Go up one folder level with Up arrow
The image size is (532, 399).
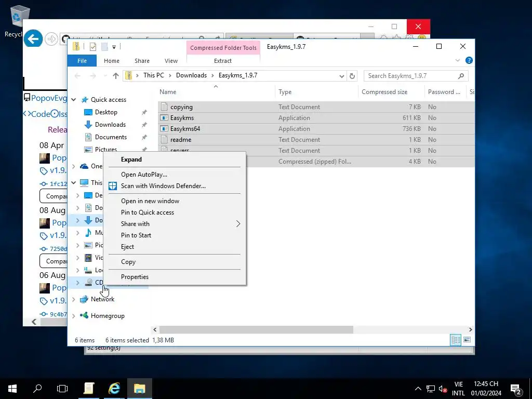click(116, 76)
